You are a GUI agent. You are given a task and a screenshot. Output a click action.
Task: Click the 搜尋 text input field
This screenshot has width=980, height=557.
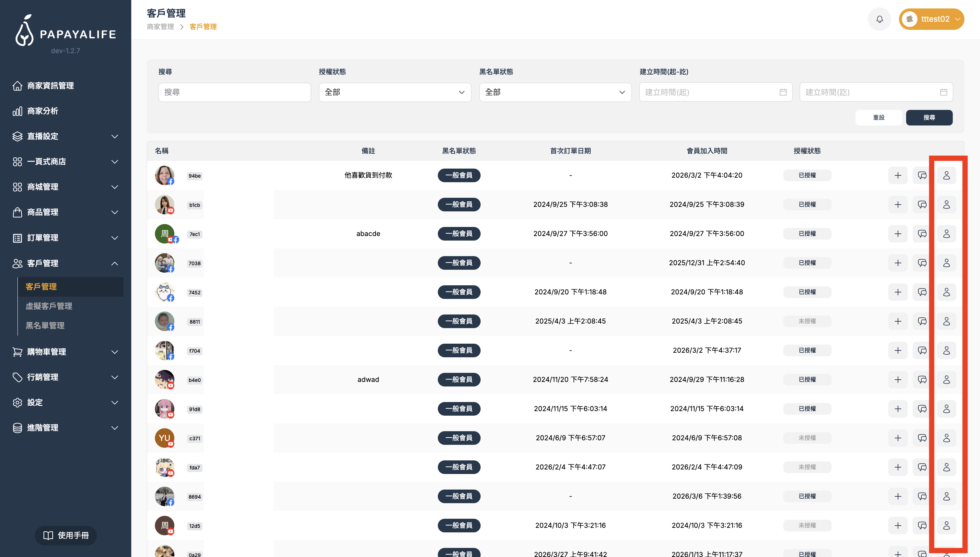(234, 92)
